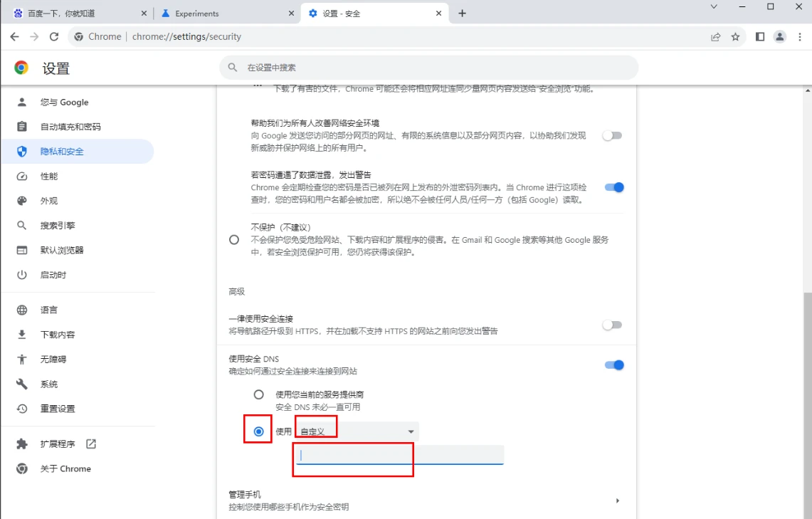Select the 不保护（不建议） radio button

coord(234,240)
